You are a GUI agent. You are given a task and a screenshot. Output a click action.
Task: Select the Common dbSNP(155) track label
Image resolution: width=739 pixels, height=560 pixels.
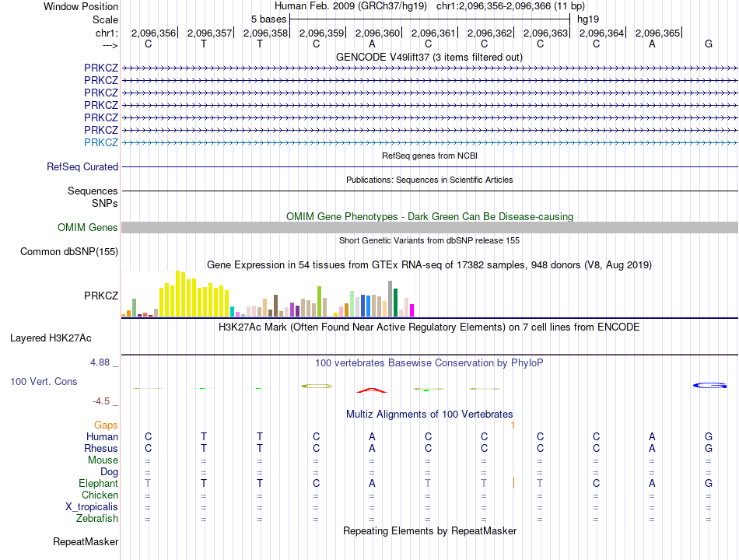coord(69,252)
